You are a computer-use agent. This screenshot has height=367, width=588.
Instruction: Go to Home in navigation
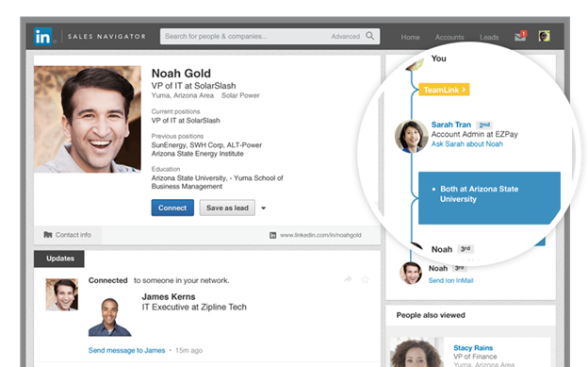[x=410, y=37]
